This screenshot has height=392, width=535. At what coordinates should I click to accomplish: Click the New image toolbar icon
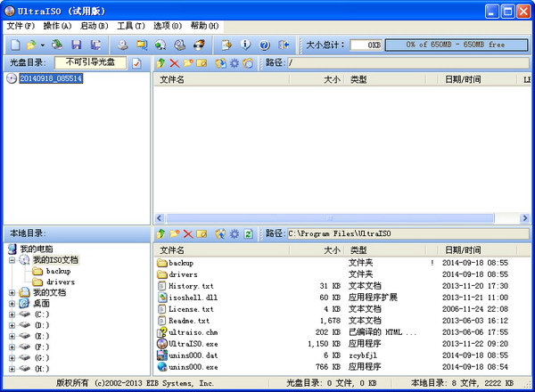15,45
